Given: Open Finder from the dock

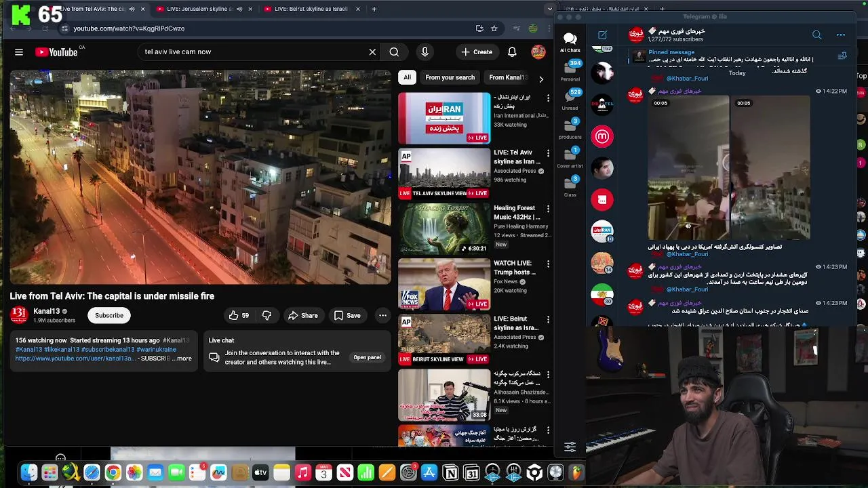Looking at the screenshot, I should pos(28,472).
